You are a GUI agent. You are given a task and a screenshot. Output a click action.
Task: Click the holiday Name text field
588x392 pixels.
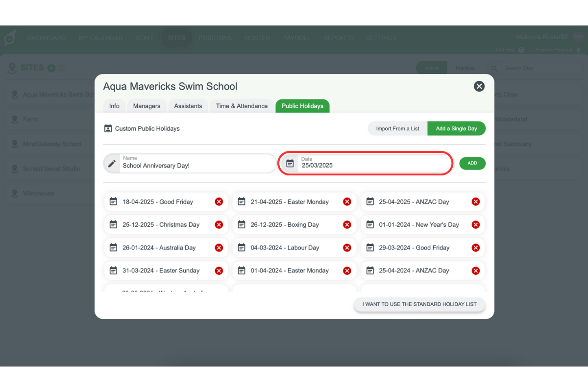196,165
